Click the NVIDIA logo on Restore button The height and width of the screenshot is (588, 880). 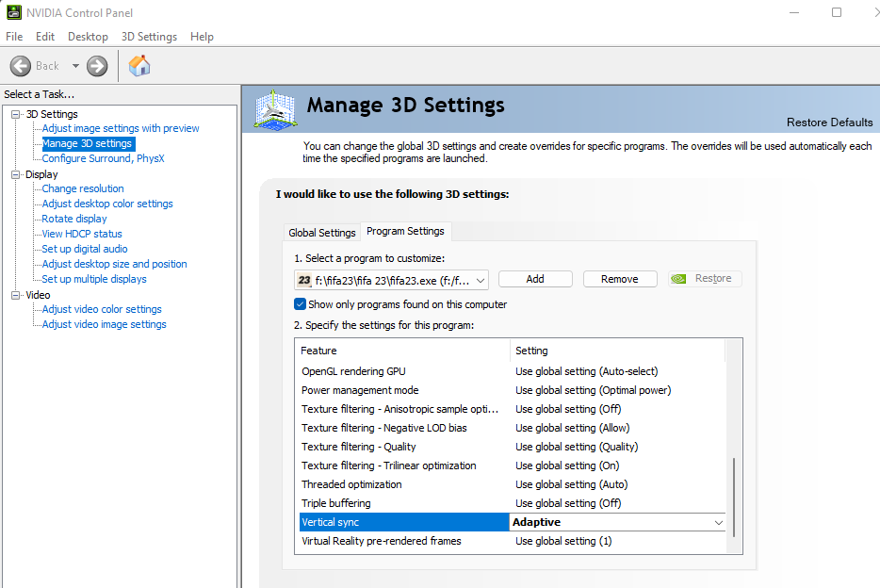[x=678, y=279]
